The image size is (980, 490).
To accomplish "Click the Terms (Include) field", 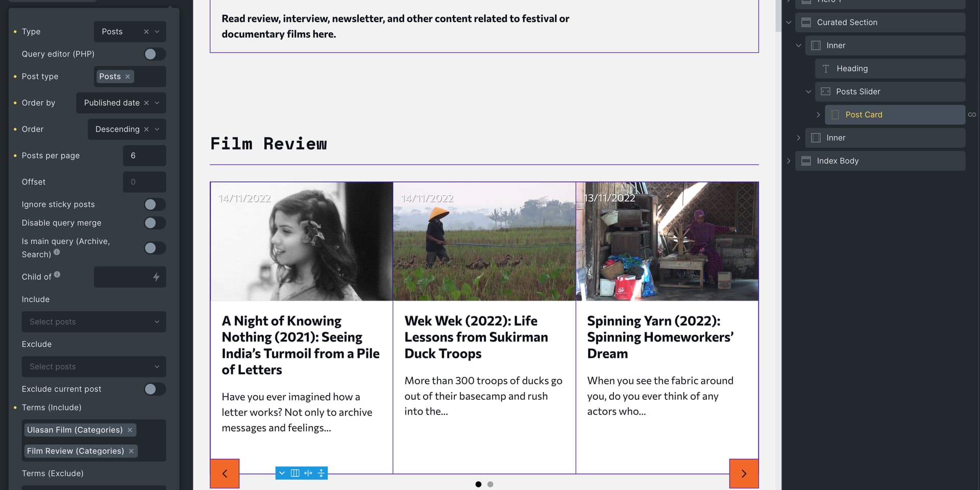I will 94,440.
